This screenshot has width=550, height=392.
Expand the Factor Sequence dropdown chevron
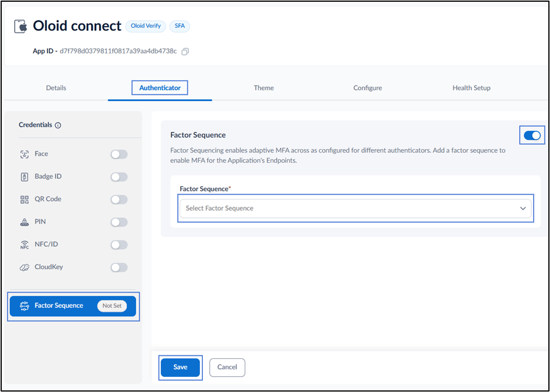point(523,208)
